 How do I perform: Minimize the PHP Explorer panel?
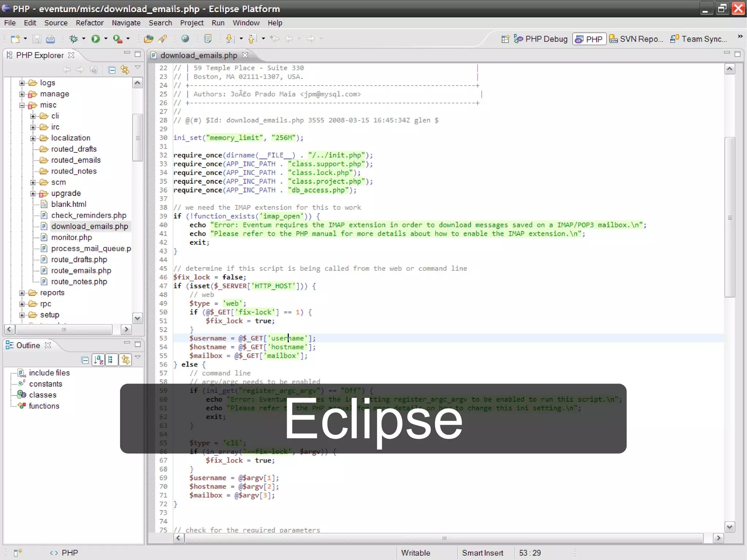point(127,53)
